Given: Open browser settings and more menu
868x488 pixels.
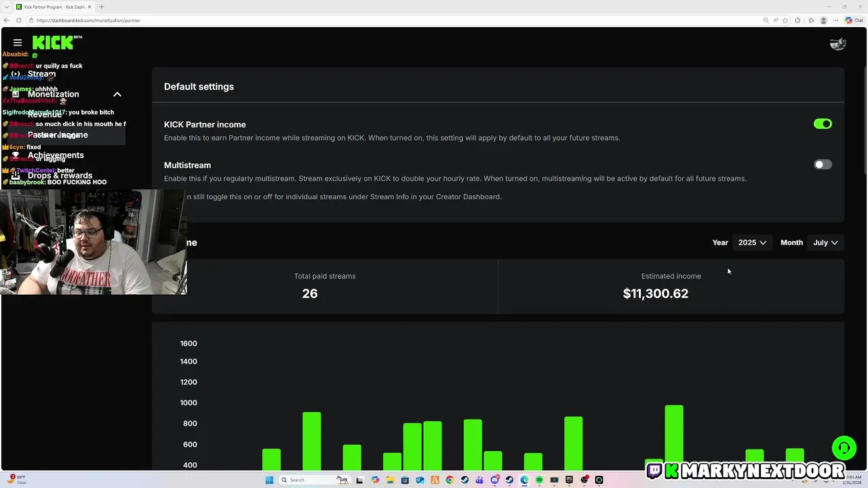Looking at the screenshot, I should click(x=835, y=20).
